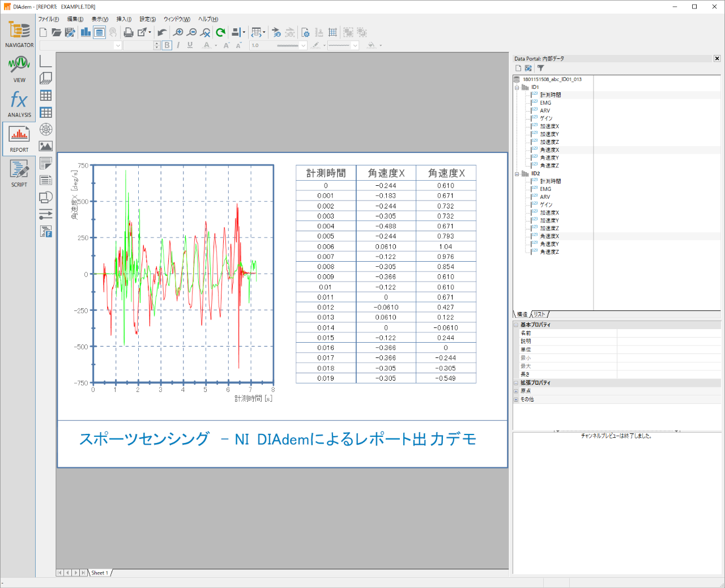Expand the その他 property section
Screen dimensions: 725x588
tap(516, 399)
